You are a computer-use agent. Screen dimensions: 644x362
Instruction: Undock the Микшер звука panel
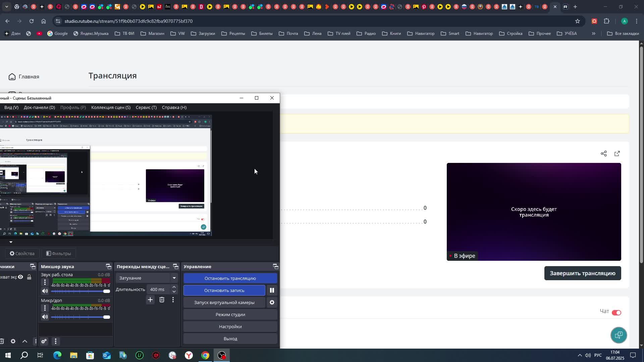[108, 266]
